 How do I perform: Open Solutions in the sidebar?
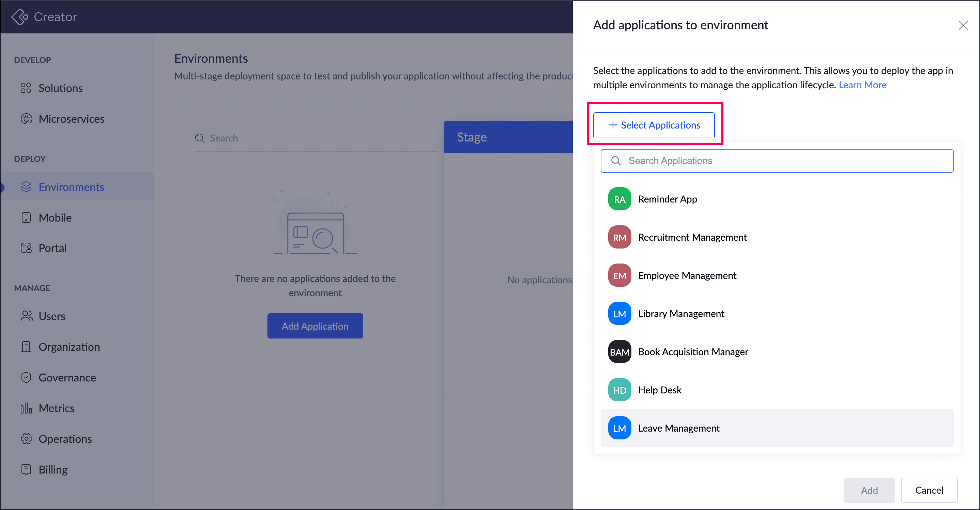pos(60,88)
